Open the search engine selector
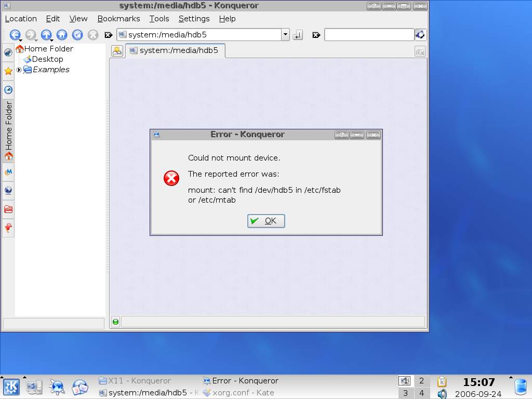The image size is (532, 399). coord(420,35)
